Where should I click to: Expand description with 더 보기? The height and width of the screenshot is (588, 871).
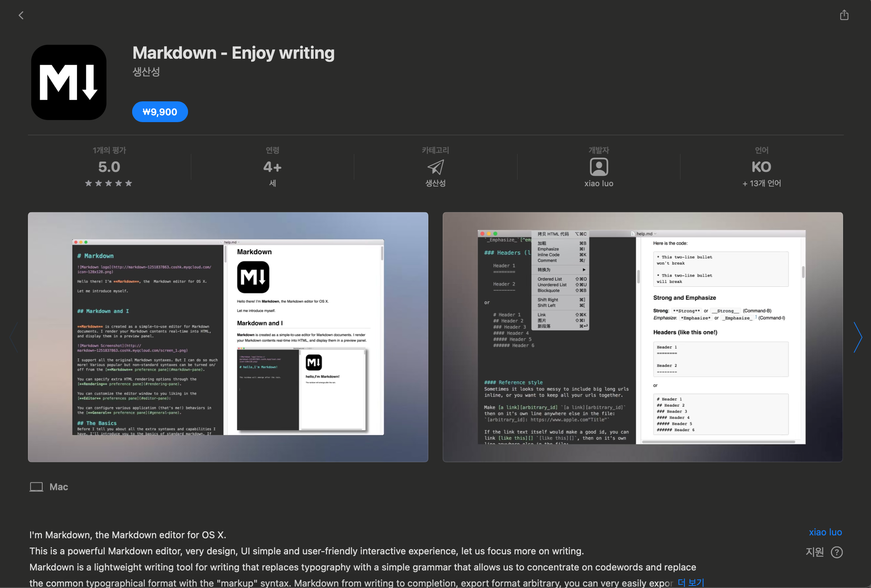coord(691,582)
